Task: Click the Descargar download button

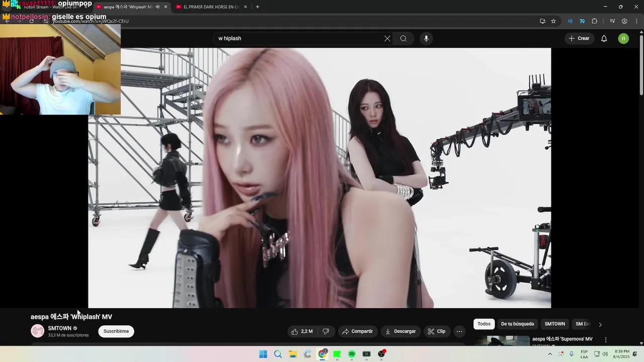Action: pos(400,331)
